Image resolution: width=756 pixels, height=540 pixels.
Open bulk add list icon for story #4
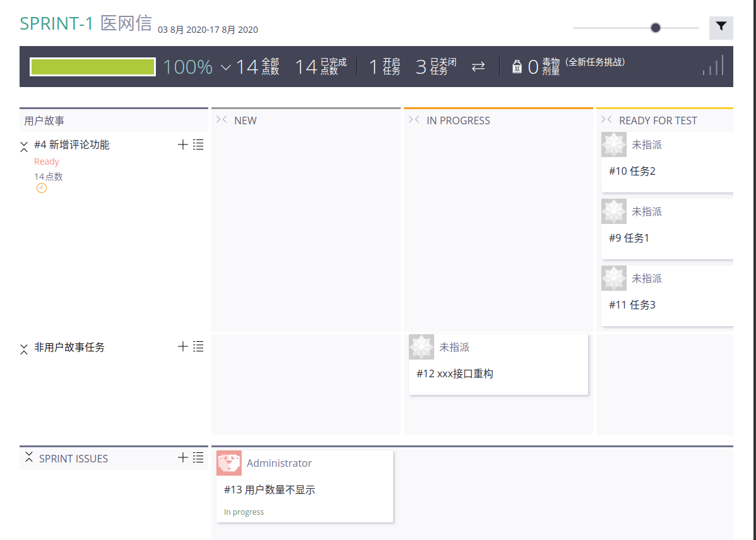(x=198, y=145)
